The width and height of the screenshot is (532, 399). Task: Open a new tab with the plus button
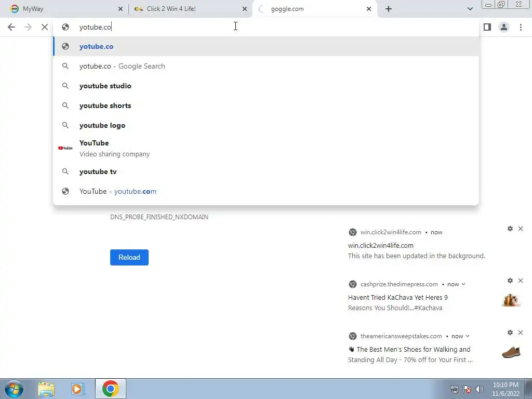pos(389,9)
